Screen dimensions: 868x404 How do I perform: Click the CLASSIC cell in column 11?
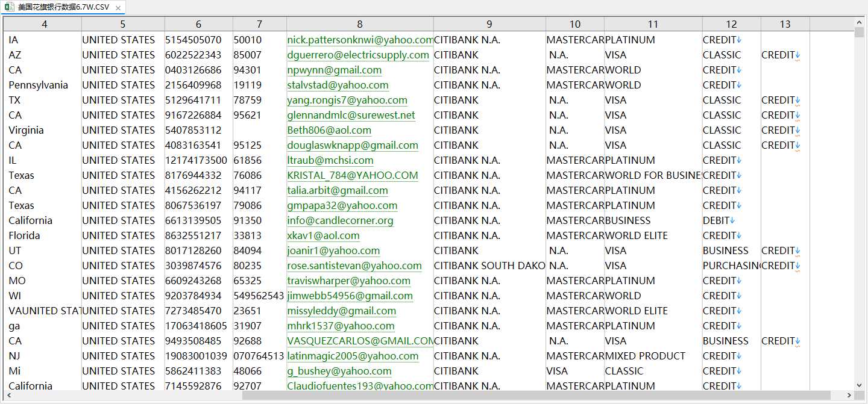pos(624,371)
